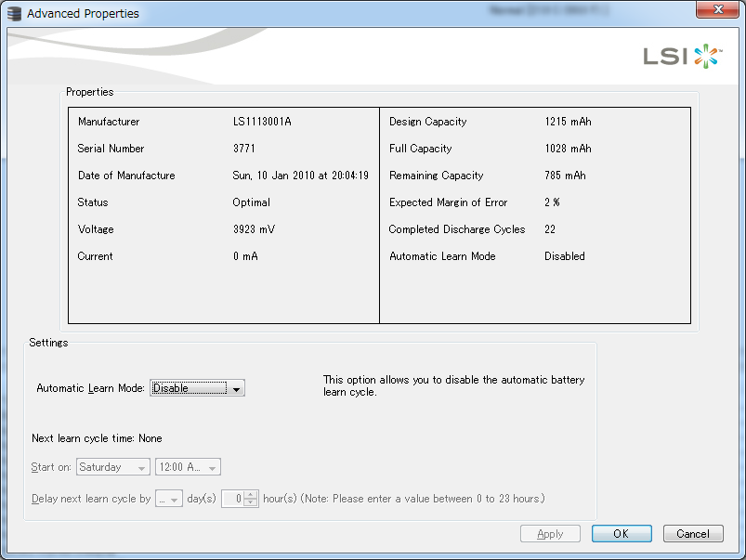Click the Properties group label
Viewport: 746px width, 560px height.
point(90,92)
